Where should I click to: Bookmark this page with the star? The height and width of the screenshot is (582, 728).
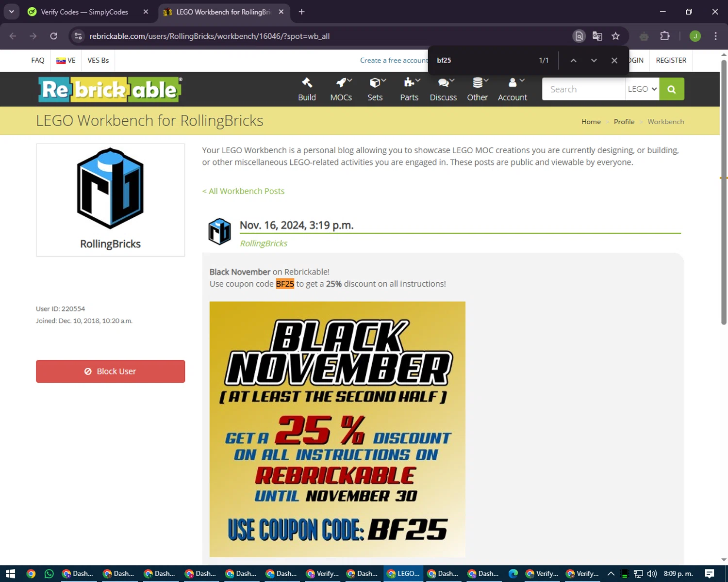click(x=615, y=36)
